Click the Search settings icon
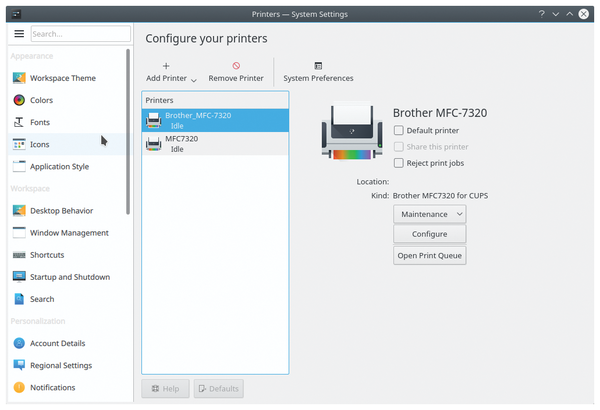The image size is (600, 410). point(19,299)
